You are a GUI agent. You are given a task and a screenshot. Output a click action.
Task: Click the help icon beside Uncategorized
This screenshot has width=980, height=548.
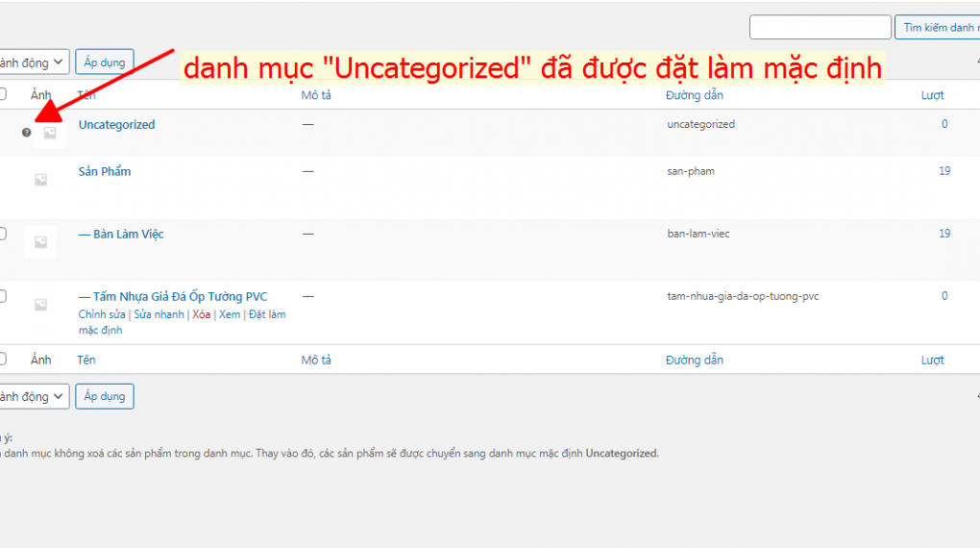click(26, 133)
